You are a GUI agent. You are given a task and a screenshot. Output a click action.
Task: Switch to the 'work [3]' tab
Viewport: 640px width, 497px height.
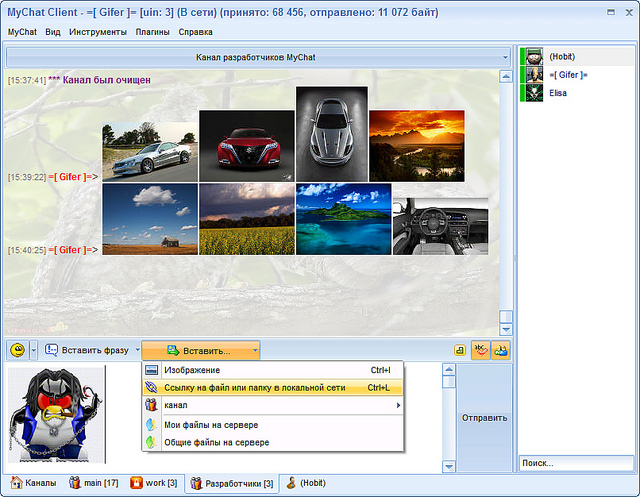[153, 483]
